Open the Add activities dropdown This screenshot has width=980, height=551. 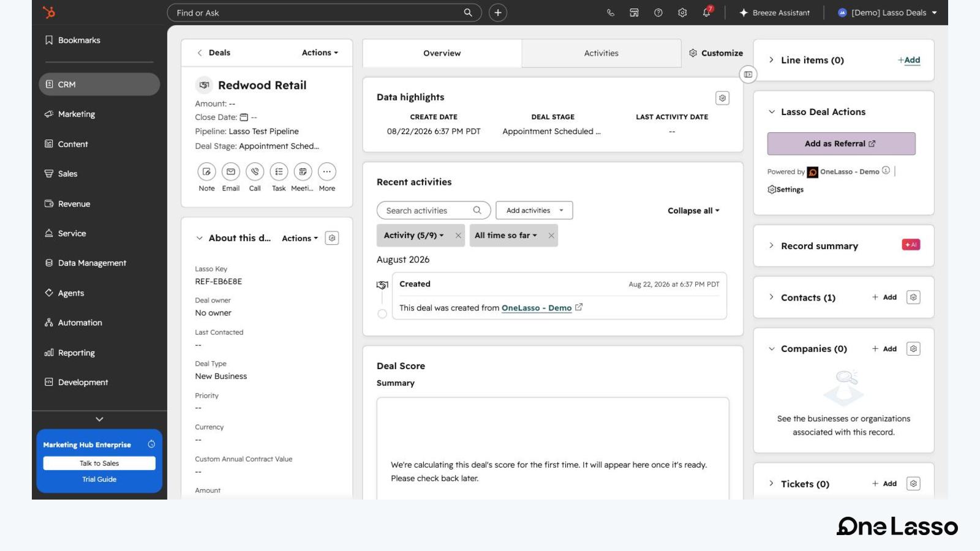[x=534, y=211]
